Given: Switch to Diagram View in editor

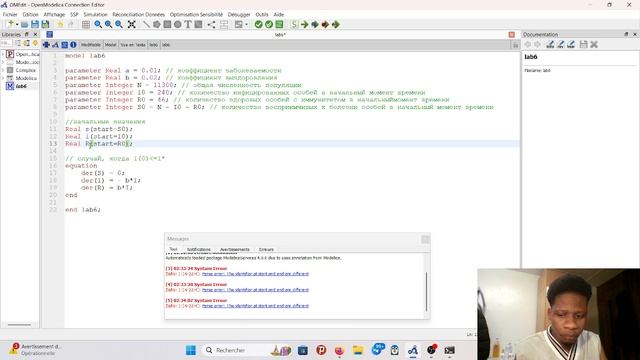Looking at the screenshot, I should click(x=55, y=44).
